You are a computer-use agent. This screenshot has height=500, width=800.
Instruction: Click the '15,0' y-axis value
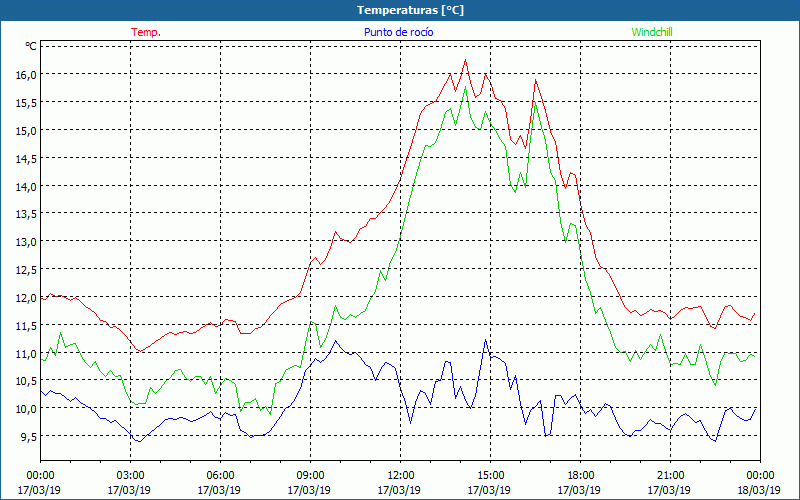26,131
